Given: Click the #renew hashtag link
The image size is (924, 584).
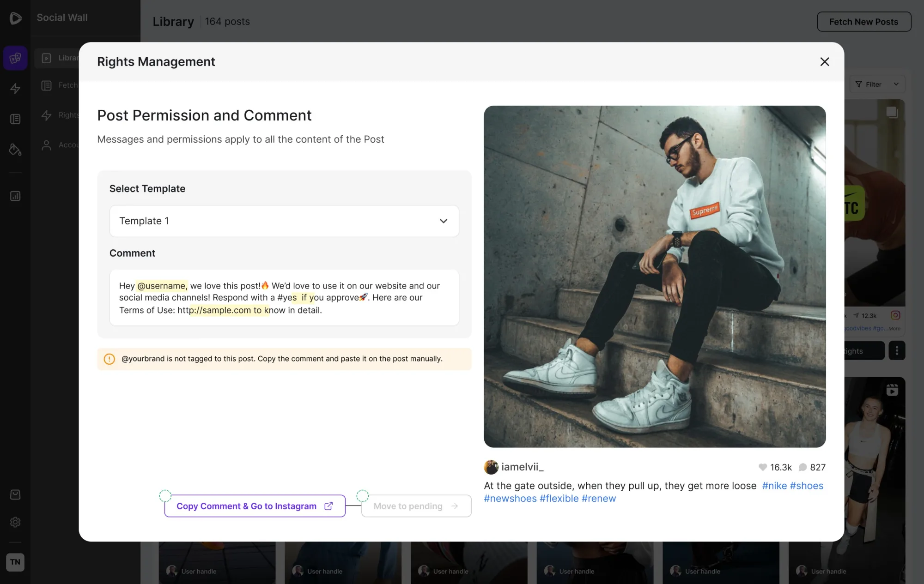Looking at the screenshot, I should 599,499.
